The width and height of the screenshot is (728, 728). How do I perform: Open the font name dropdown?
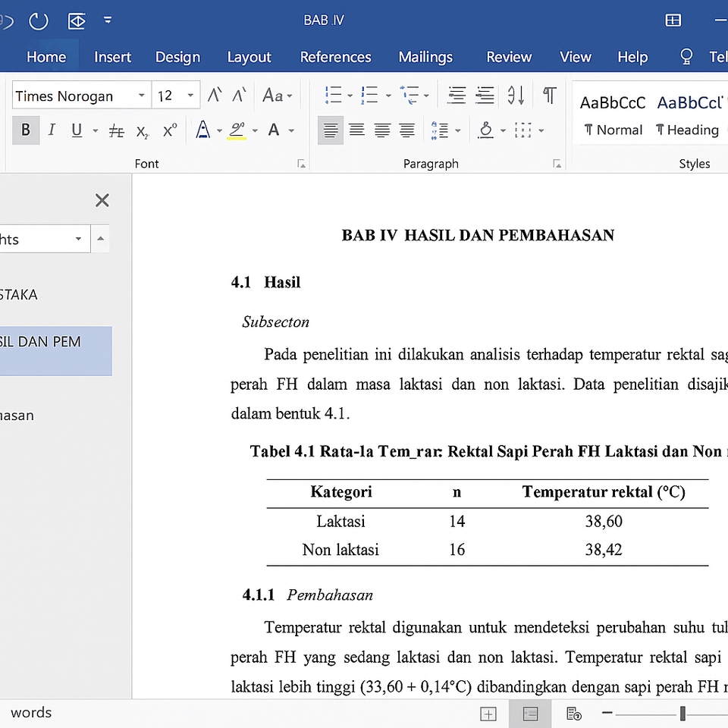142,96
